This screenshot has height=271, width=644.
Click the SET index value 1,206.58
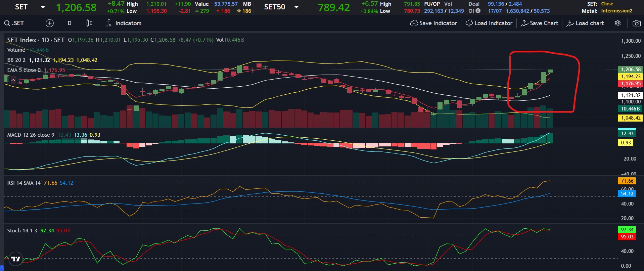tap(76, 7)
